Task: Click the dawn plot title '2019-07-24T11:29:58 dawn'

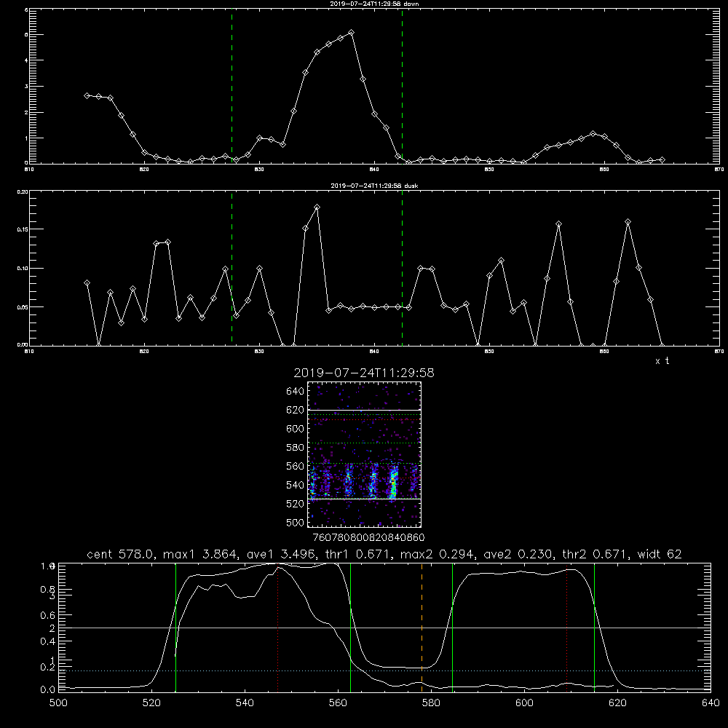Action: pyautogui.click(x=374, y=4)
